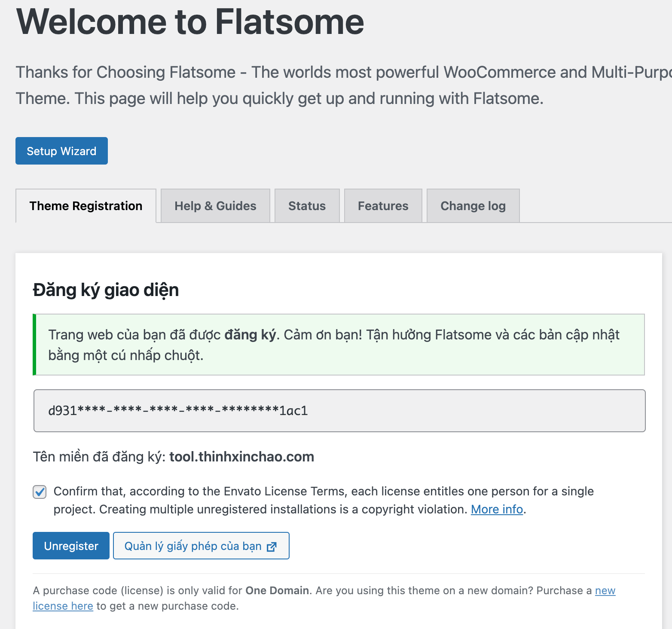Launch the Setup Wizard button
Screen dimensions: 672x629
pyautogui.click(x=61, y=151)
